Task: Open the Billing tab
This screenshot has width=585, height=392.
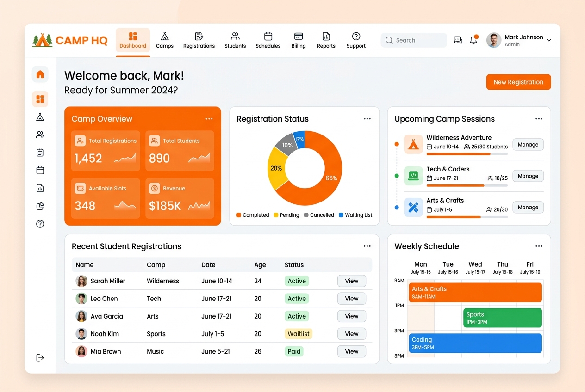Action: pos(299,41)
